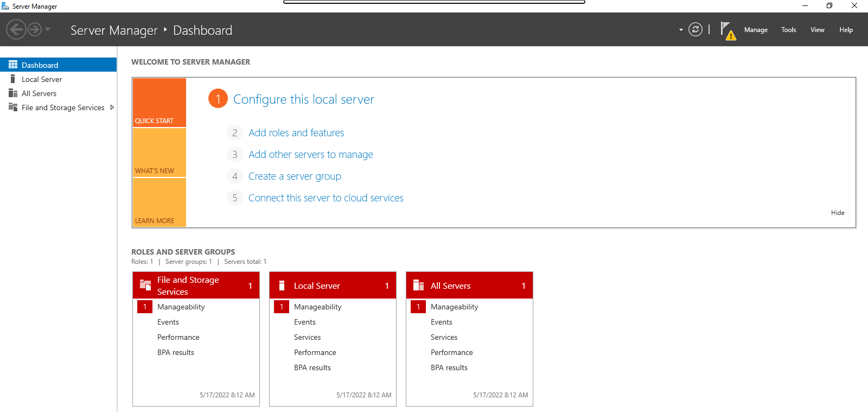Hide the welcome tile
This screenshot has width=868, height=412.
(838, 213)
